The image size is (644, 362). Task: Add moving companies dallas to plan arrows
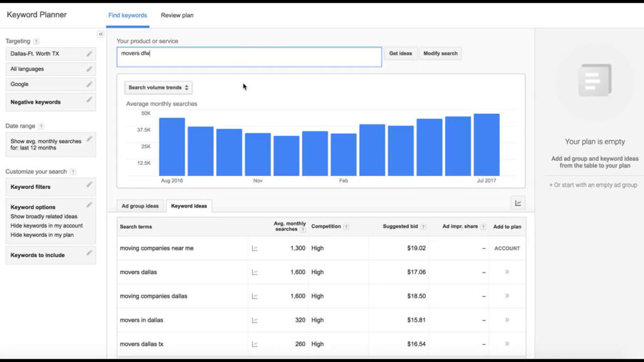tap(508, 296)
